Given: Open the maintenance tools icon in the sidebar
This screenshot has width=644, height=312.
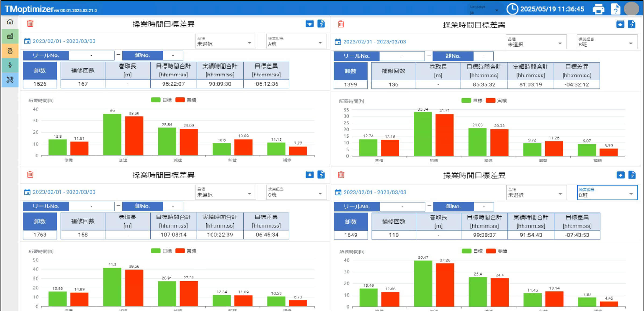Looking at the screenshot, I should pos(10,80).
